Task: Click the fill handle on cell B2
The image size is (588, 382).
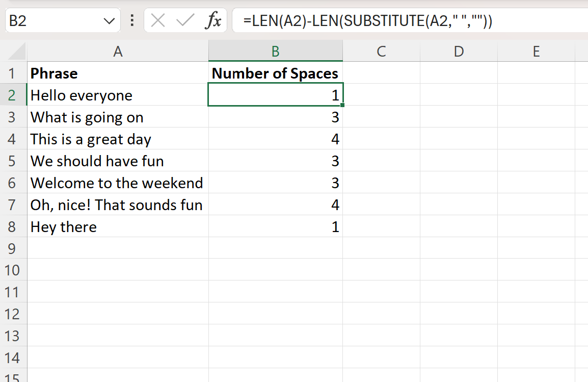Action: pos(342,105)
